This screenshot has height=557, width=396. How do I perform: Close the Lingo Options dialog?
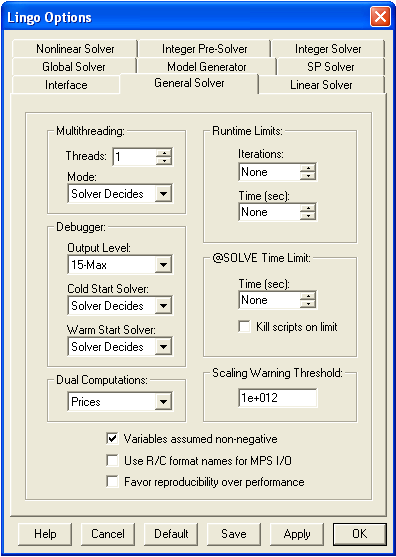(380, 17)
